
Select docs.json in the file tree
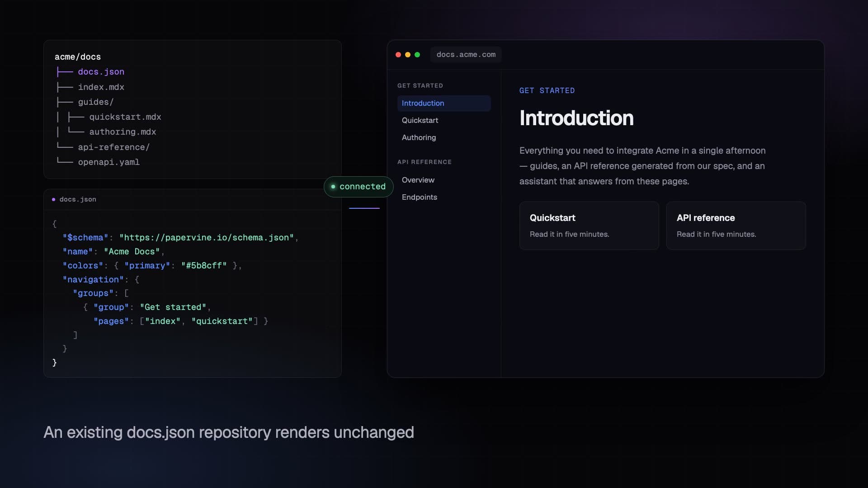101,72
